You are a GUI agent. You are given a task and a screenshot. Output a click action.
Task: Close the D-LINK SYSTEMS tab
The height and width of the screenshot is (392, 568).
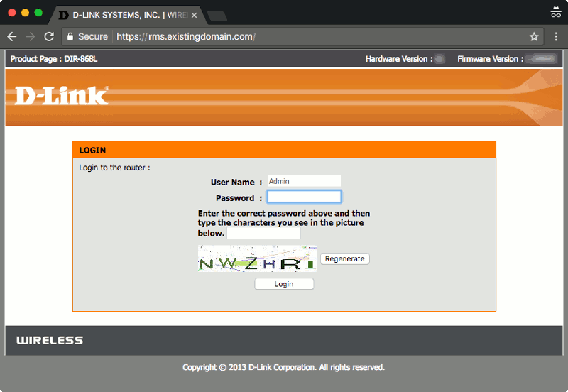click(194, 15)
